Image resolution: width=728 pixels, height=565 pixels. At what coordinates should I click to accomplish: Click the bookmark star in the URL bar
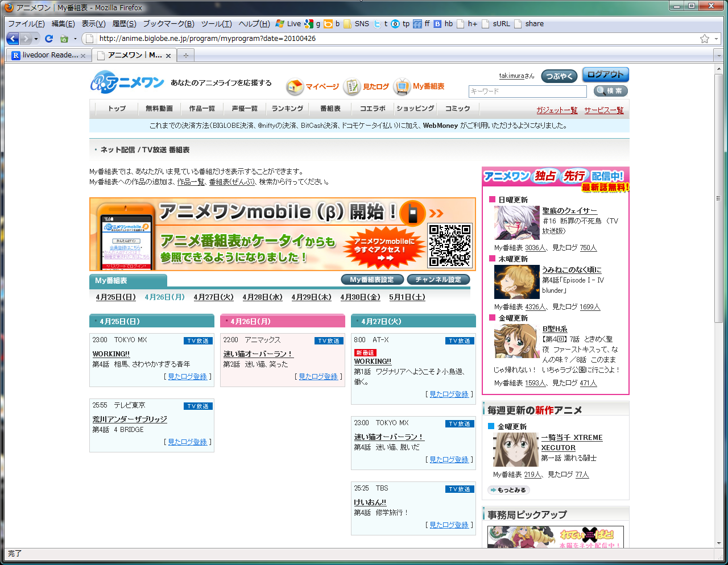(705, 39)
